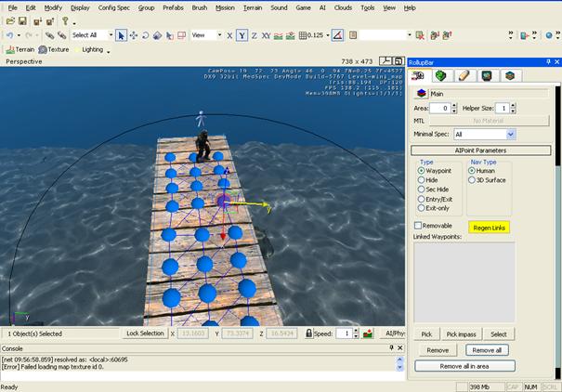Select the Hide type radio button
This screenshot has height=392, width=562.
pyautogui.click(x=421, y=180)
